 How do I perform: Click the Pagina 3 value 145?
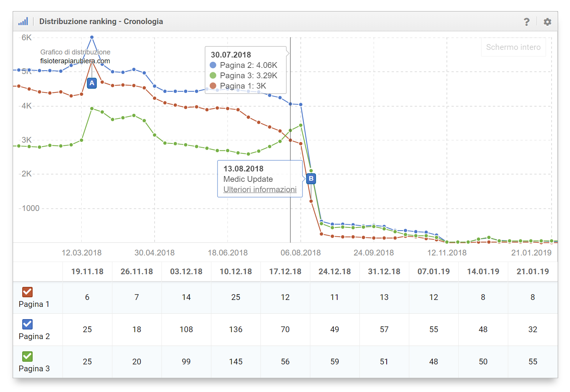pyautogui.click(x=236, y=362)
